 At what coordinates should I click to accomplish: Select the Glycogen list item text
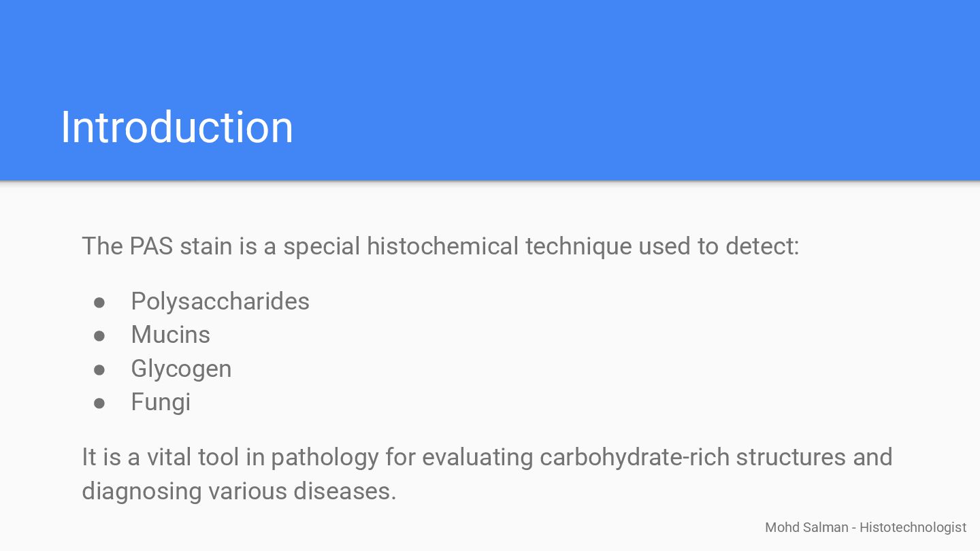pyautogui.click(x=181, y=369)
